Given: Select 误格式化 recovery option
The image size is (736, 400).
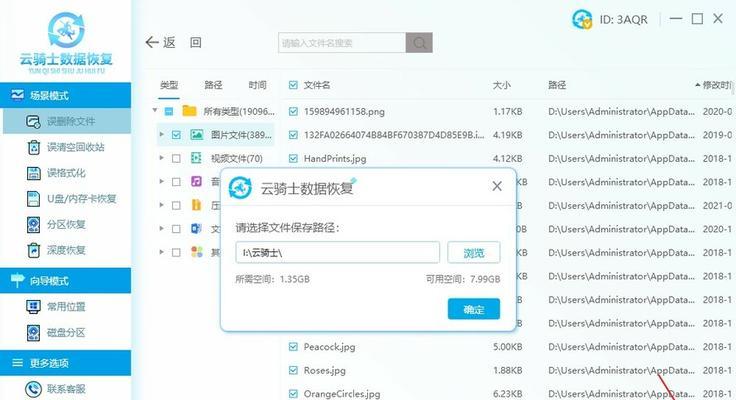Looking at the screenshot, I should tap(56, 173).
